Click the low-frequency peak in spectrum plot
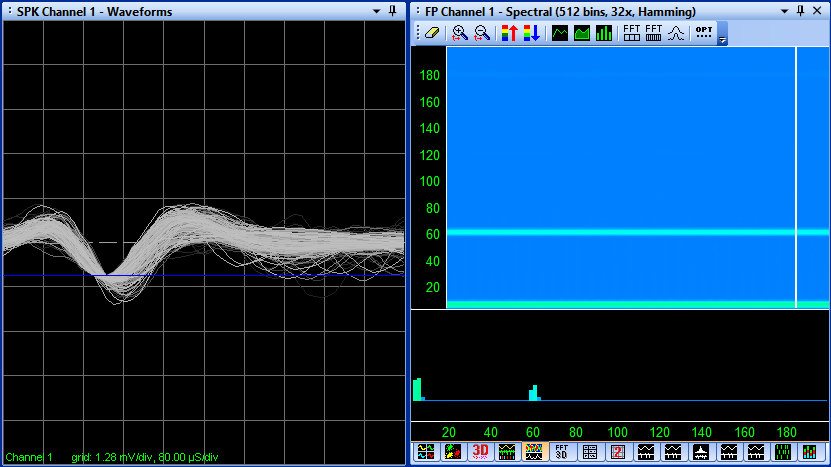Screen dimensions: 831x467 click(x=418, y=390)
